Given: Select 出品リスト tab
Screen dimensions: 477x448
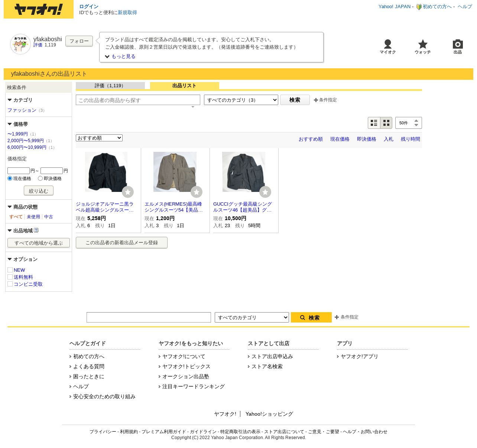Looking at the screenshot, I should coord(185,86).
